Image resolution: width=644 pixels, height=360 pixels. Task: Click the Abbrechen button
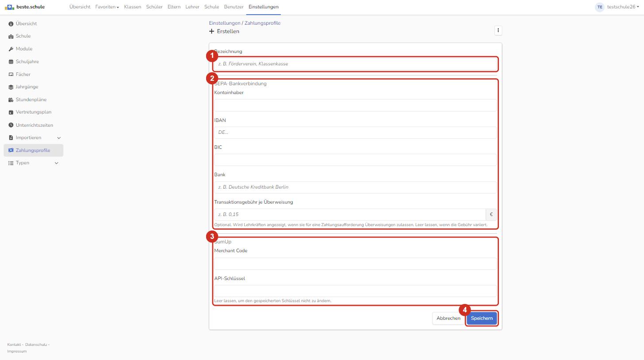coord(448,318)
